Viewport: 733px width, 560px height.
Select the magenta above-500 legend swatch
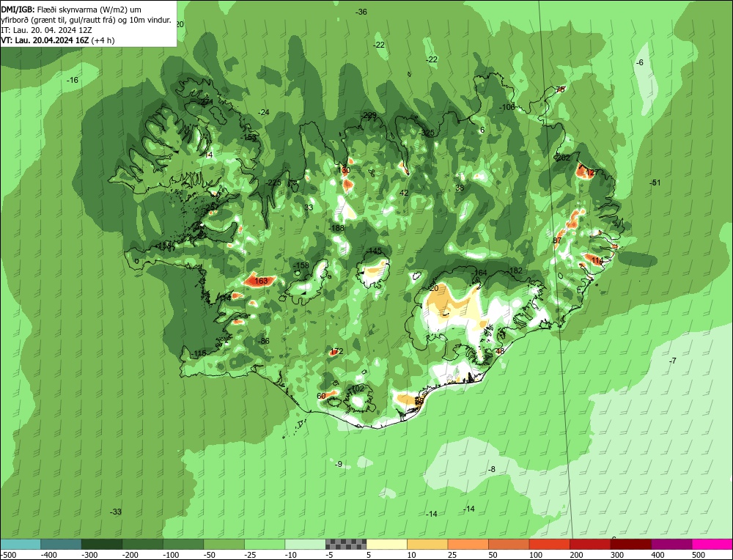[712, 544]
